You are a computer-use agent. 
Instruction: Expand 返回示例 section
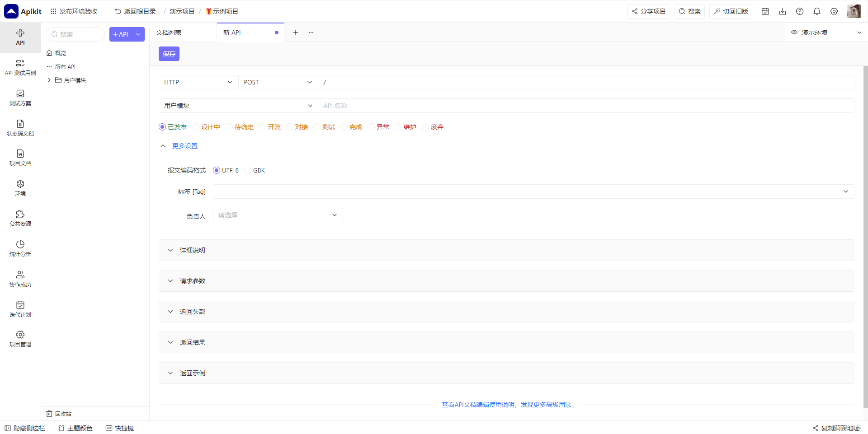pos(506,373)
